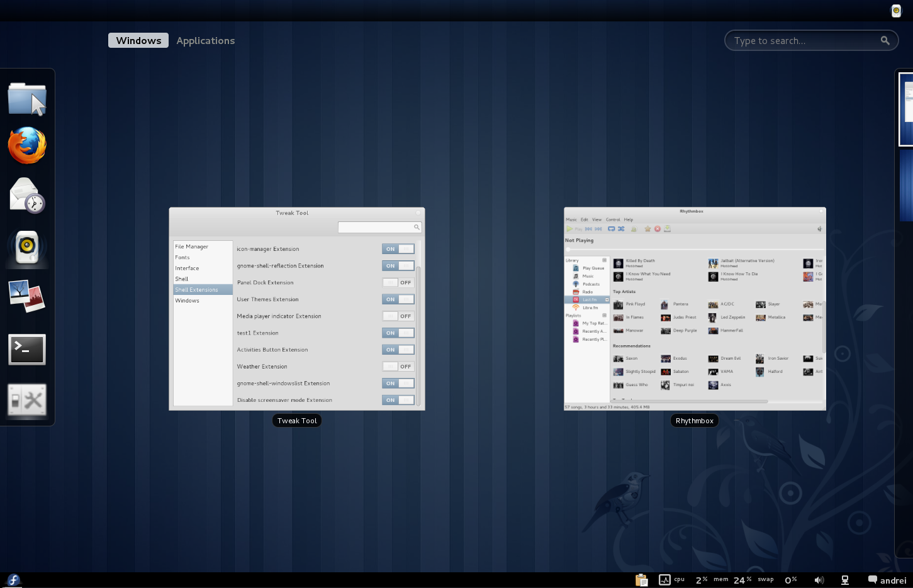This screenshot has height=588, width=913.
Task: Select Podcasts in Rhythmbox library
Action: pos(591,284)
